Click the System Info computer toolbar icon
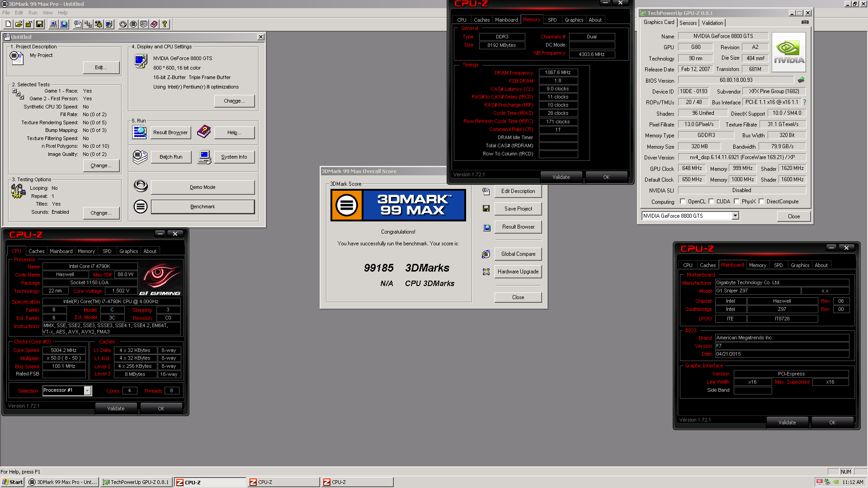 (53, 24)
